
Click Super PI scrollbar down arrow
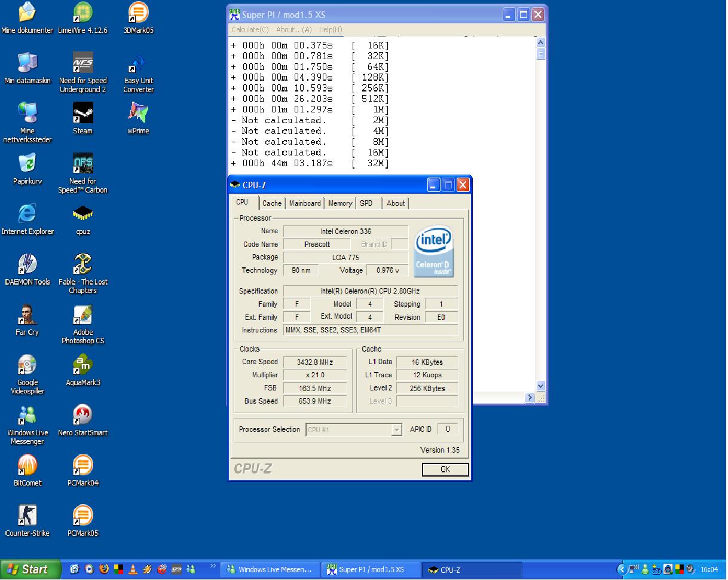540,386
